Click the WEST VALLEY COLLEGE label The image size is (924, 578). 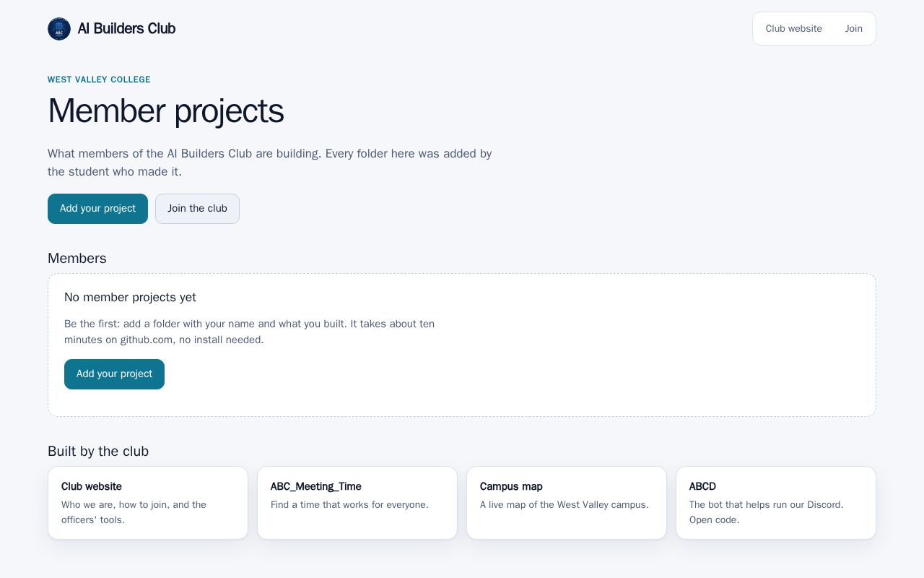99,79
